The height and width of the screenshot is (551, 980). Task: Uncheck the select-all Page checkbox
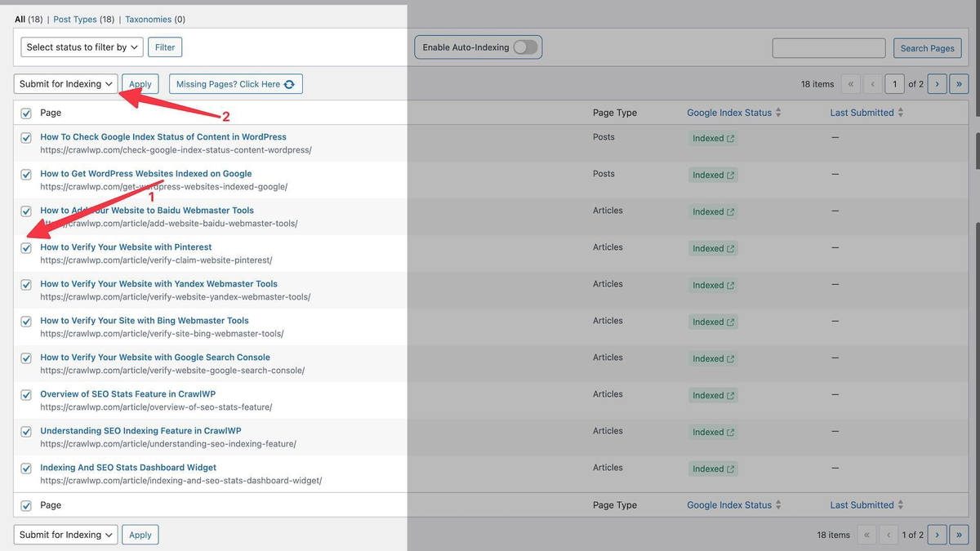click(x=25, y=113)
